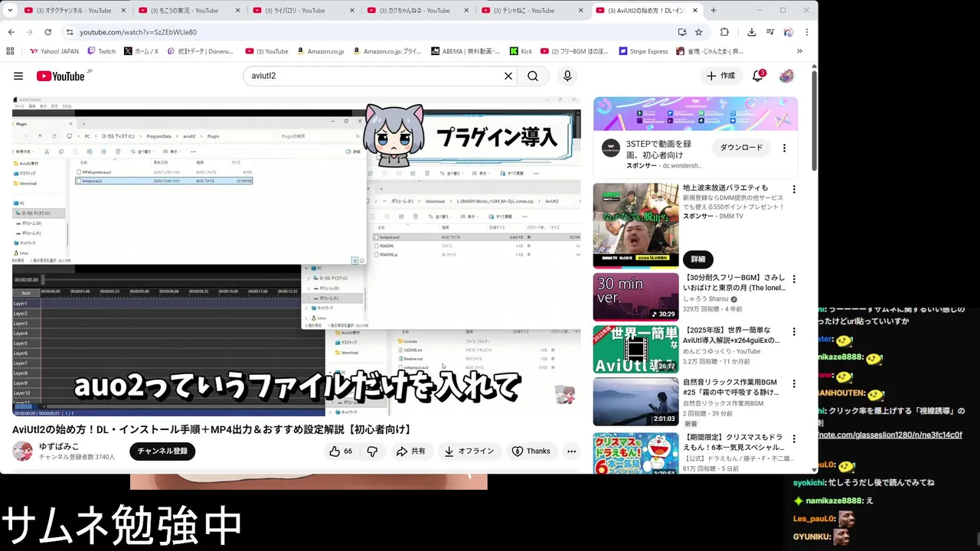Open options for the 3STEP sponsor ad

pyautogui.click(x=784, y=148)
